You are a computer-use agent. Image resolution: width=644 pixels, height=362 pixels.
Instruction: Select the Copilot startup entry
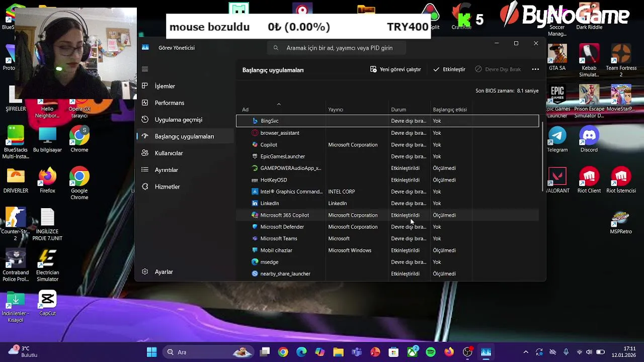[x=387, y=145]
